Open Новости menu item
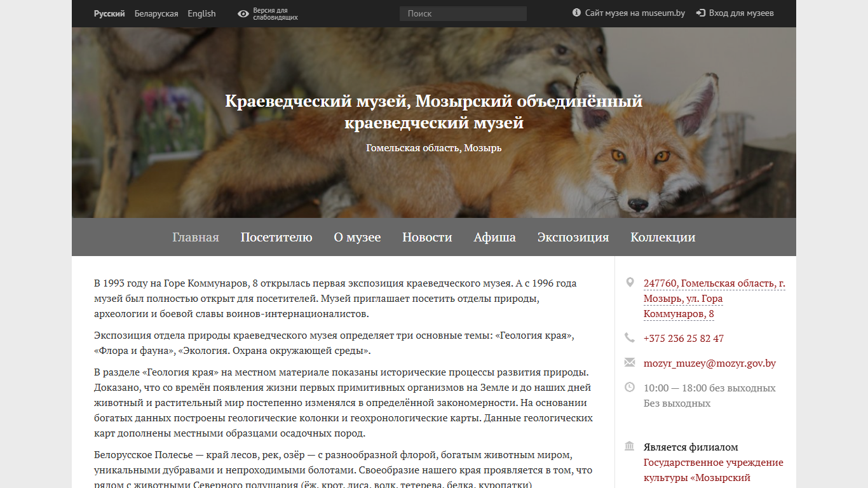Viewport: 868px width, 488px height. click(x=427, y=237)
